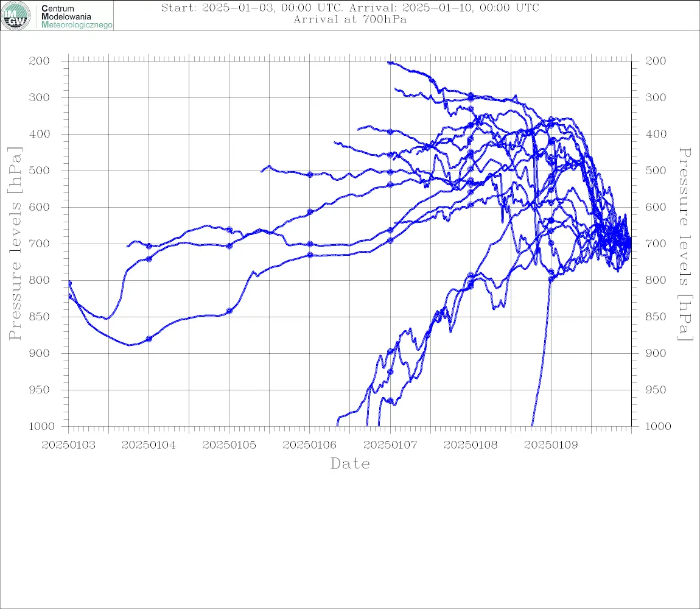The width and height of the screenshot is (700, 609).
Task: Click the right axis 500 label
Action: pos(656,171)
